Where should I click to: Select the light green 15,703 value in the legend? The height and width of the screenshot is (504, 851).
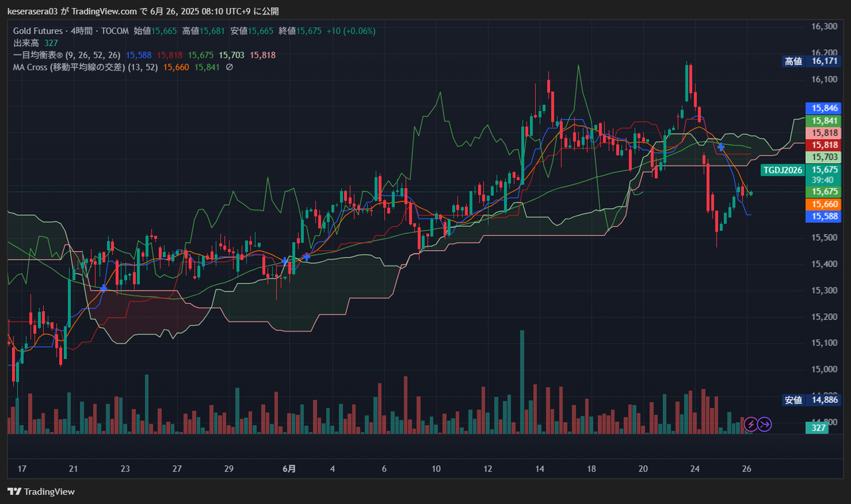232,55
